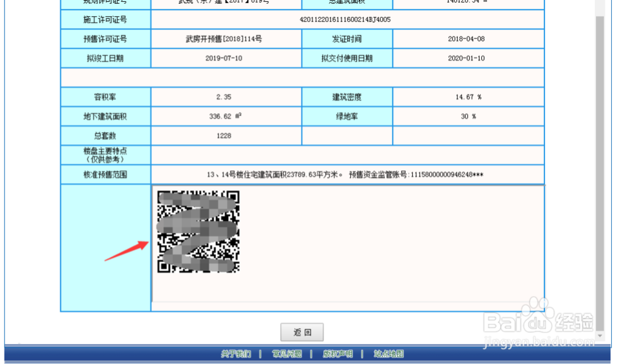Image resolution: width=630 pixels, height=364 pixels.
Task: Click the blurred QR code image
Action: (x=198, y=232)
